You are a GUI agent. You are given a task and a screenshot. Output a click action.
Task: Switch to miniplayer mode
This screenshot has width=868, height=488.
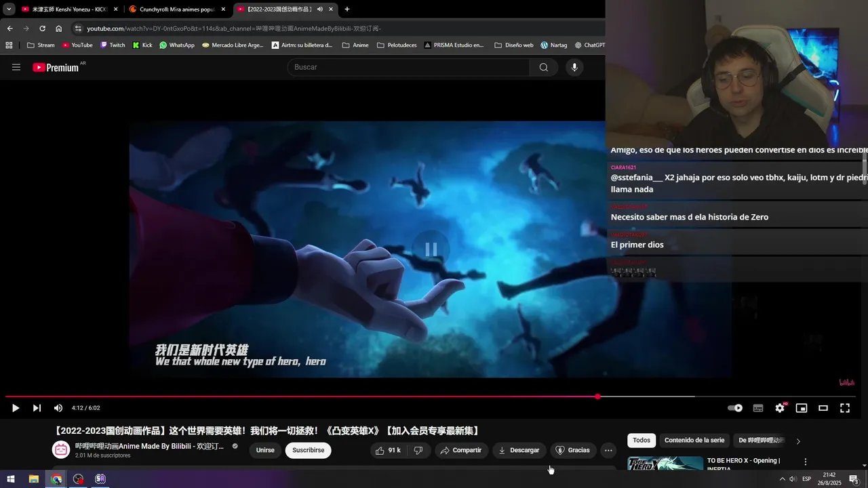pos(802,408)
